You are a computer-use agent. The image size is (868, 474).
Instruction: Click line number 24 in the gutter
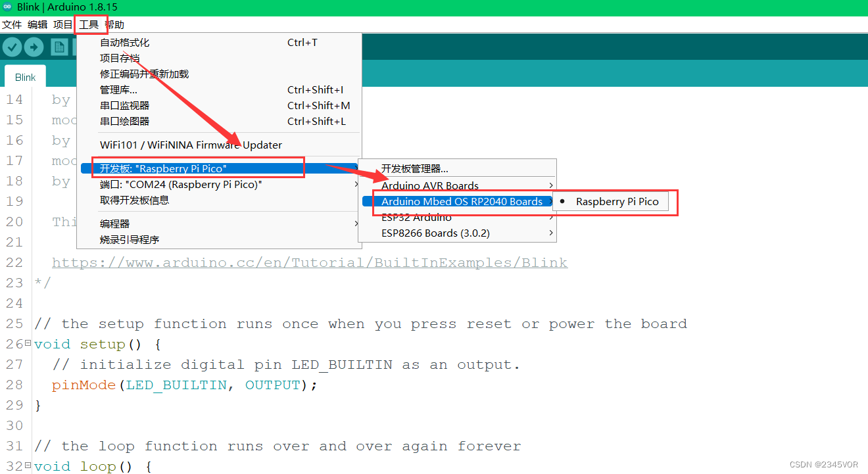tap(14, 304)
